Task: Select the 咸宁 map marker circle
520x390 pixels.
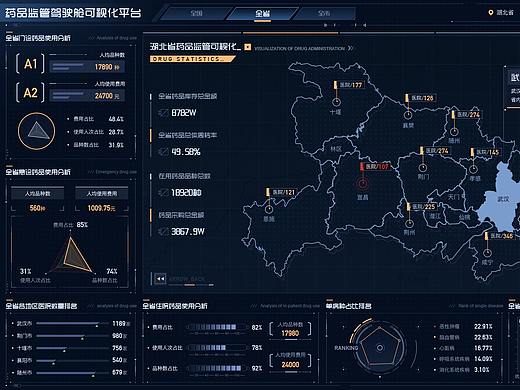Action: [487, 252]
